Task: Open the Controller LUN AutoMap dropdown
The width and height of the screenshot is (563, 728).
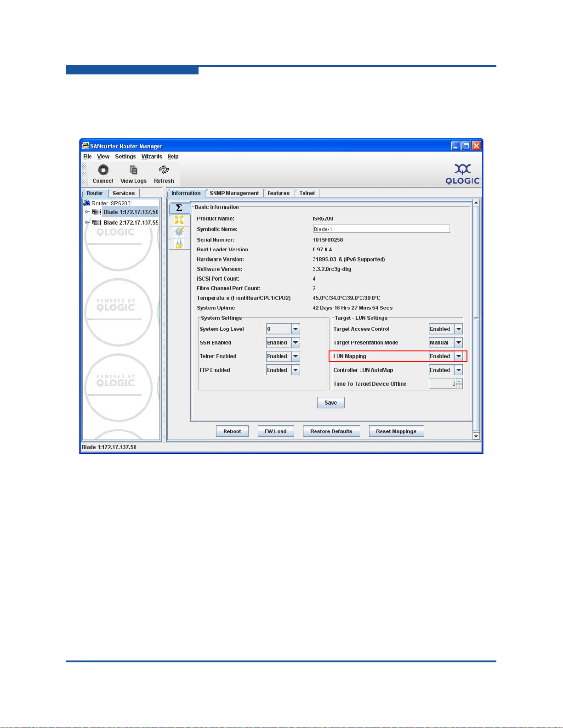Action: pos(459,370)
